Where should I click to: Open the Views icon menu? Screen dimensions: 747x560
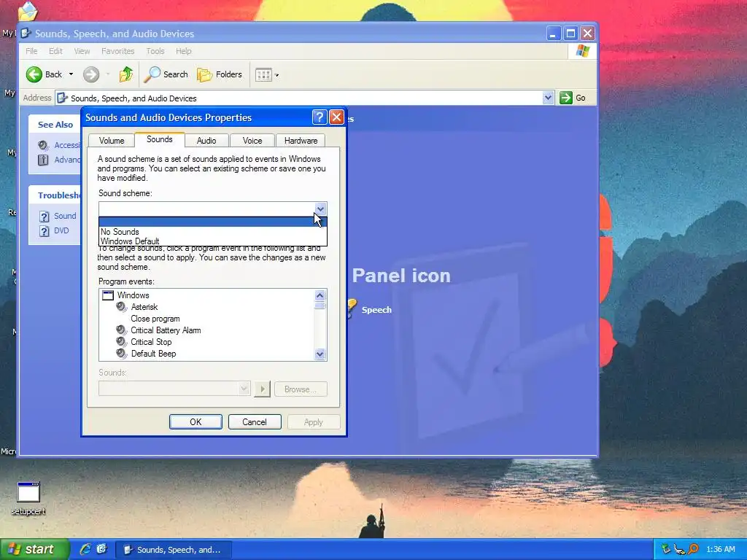[x=266, y=75]
